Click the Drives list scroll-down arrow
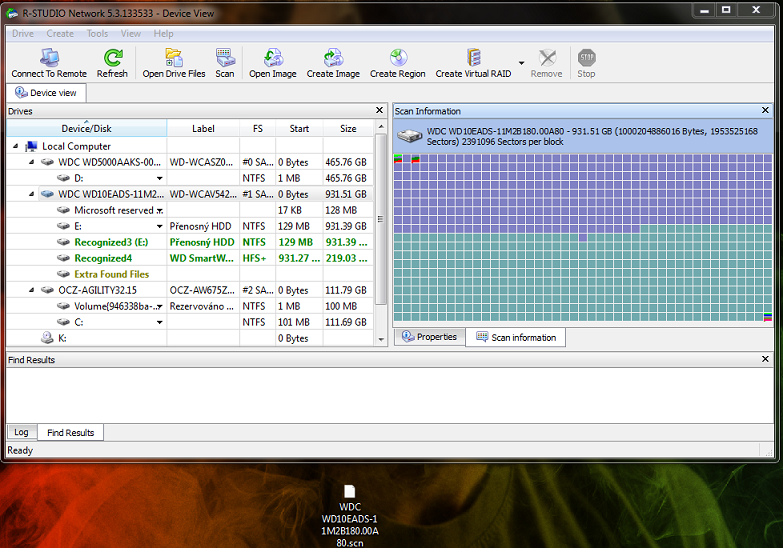The image size is (783, 548). coord(381,340)
